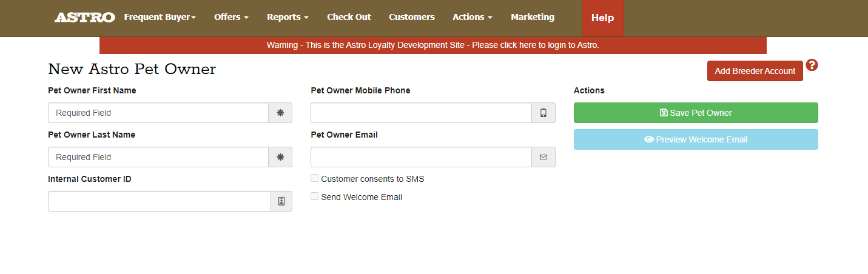
Task: Open the Marketing menu item
Action: pyautogui.click(x=533, y=18)
